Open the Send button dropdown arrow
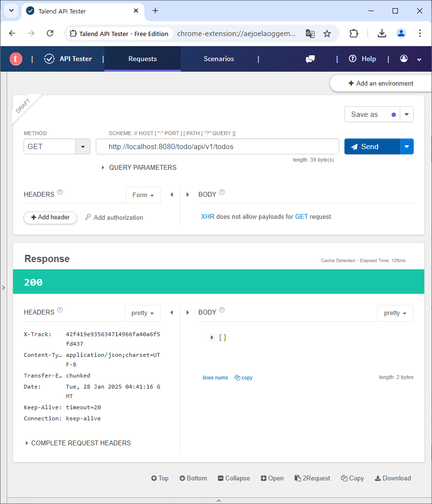This screenshot has width=432, height=504. [x=407, y=147]
